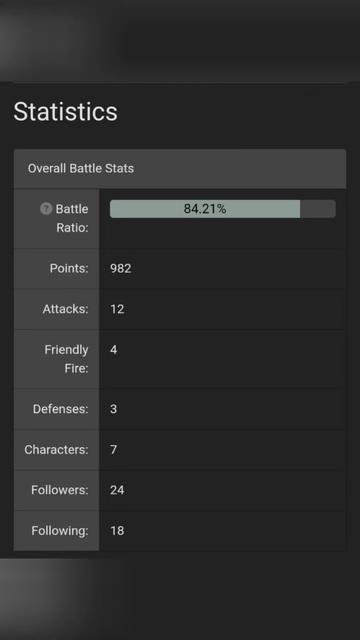Click the 84.21% battle ratio progress bar
This screenshot has width=360, height=640.
pyautogui.click(x=223, y=209)
